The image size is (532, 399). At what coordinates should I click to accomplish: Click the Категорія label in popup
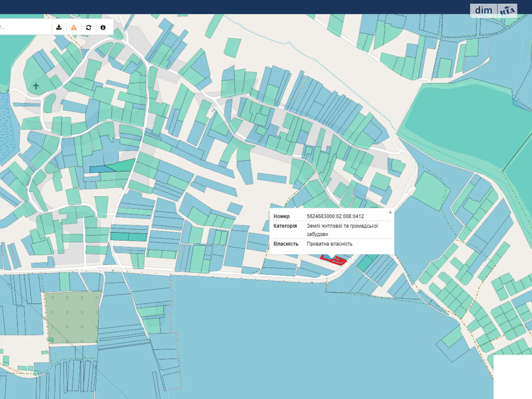pyautogui.click(x=285, y=226)
